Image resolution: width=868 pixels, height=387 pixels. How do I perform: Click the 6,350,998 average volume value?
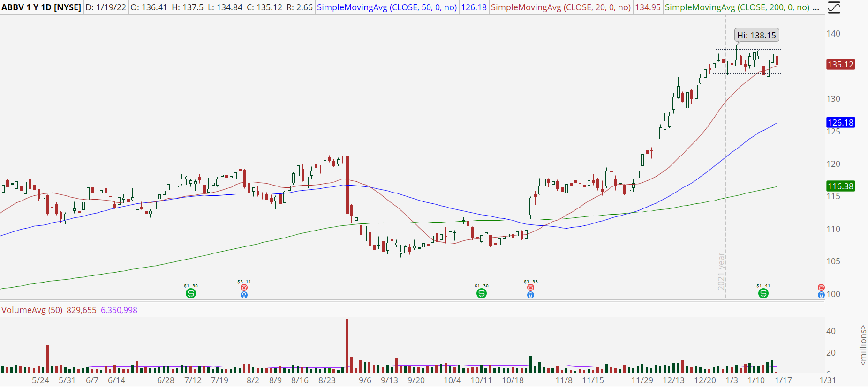pyautogui.click(x=119, y=310)
